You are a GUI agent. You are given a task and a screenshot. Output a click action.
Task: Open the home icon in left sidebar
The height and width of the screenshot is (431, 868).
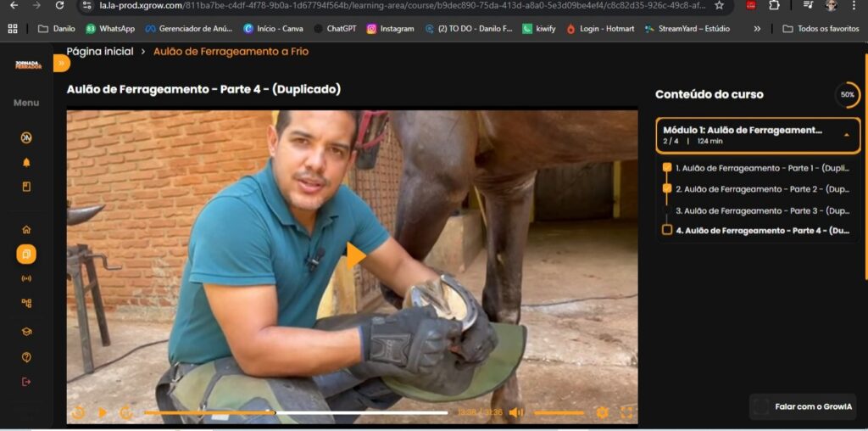pos(26,229)
